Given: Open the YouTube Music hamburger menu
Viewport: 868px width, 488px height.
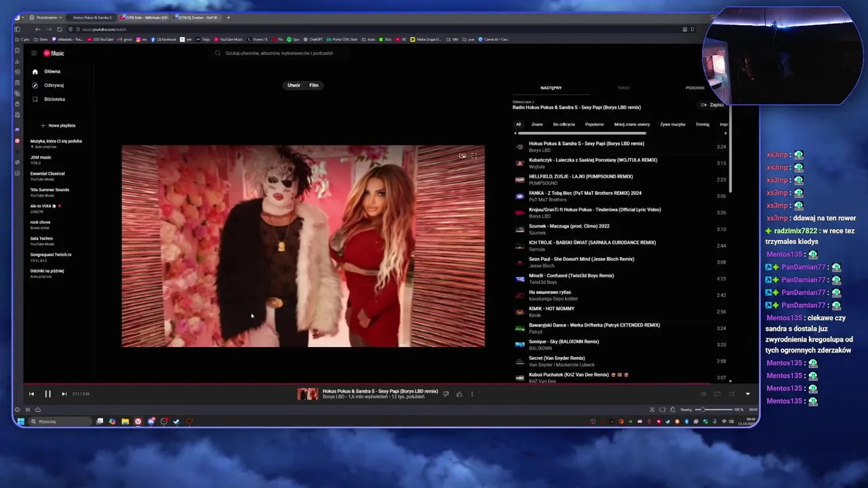Looking at the screenshot, I should [x=33, y=53].
